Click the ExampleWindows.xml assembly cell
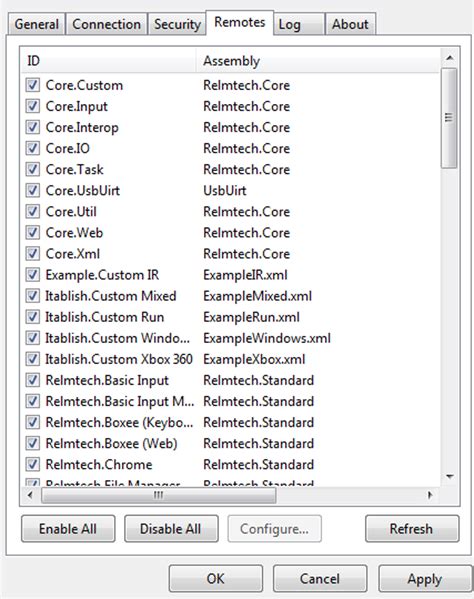474x599 pixels. pyautogui.click(x=267, y=338)
